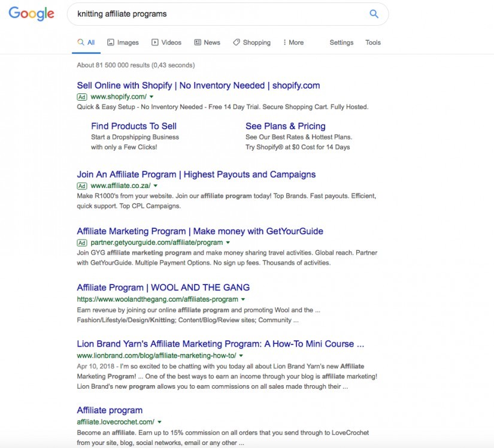This screenshot has width=494, height=448.
Task: Switch to News results tab
Action: (x=207, y=43)
